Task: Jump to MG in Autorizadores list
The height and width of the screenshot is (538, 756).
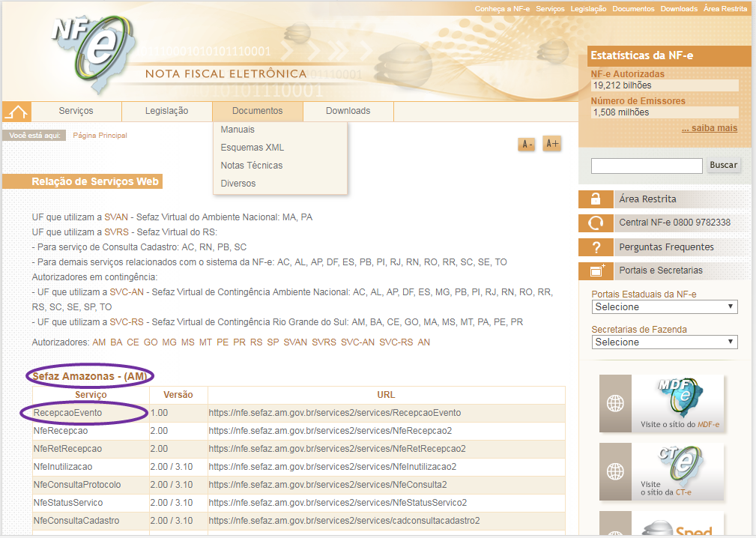Action: [169, 342]
